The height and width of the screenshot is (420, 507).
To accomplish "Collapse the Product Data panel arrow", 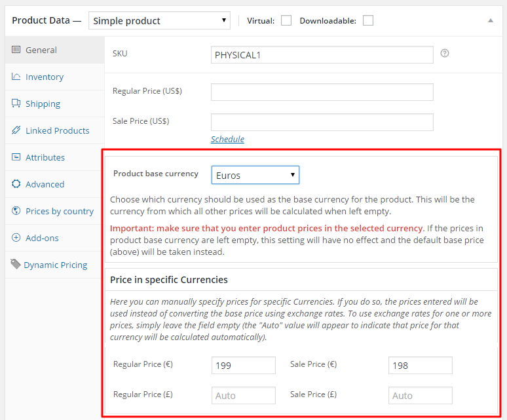I will tap(490, 20).
